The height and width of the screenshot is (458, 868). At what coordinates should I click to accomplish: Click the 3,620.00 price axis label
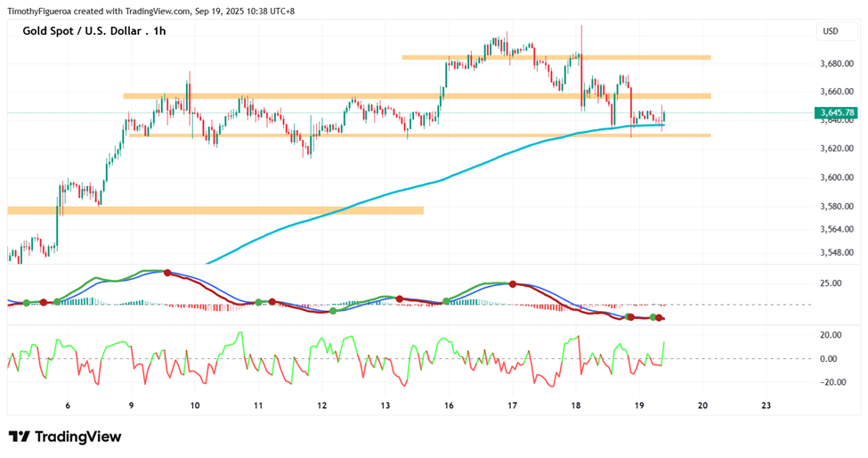pyautogui.click(x=837, y=149)
